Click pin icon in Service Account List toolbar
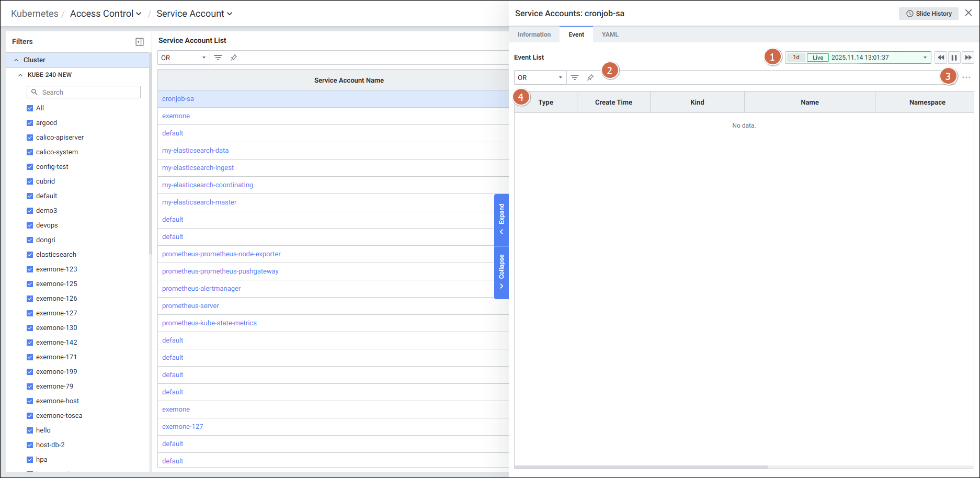 pyautogui.click(x=234, y=58)
